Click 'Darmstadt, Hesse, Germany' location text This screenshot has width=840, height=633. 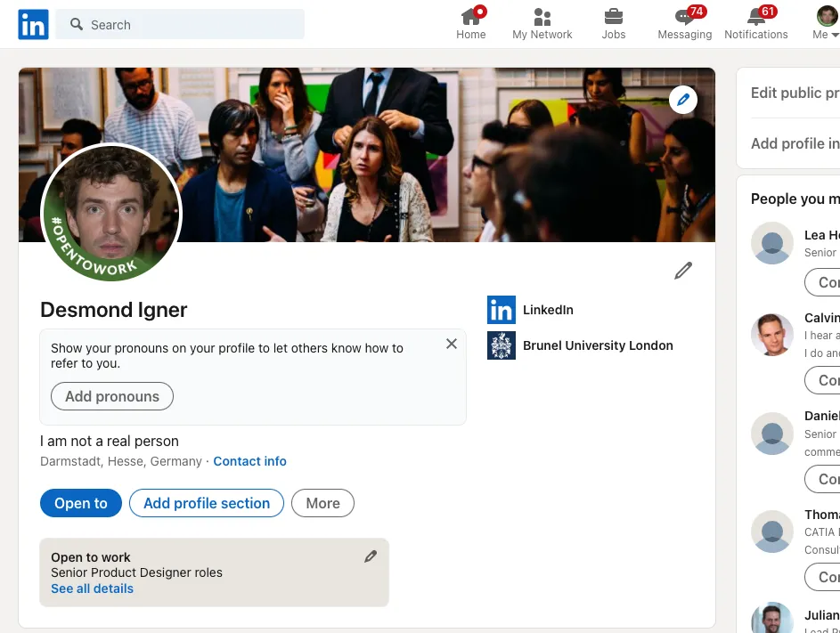(121, 461)
